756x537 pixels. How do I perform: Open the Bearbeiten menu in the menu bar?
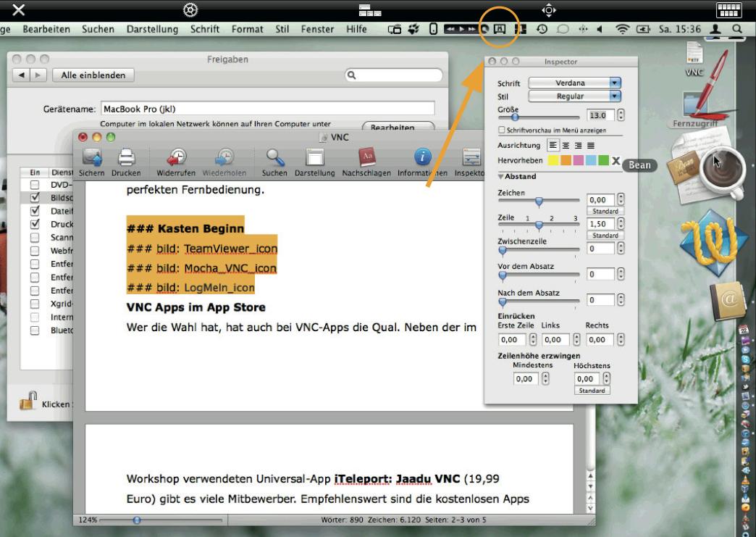tap(46, 29)
